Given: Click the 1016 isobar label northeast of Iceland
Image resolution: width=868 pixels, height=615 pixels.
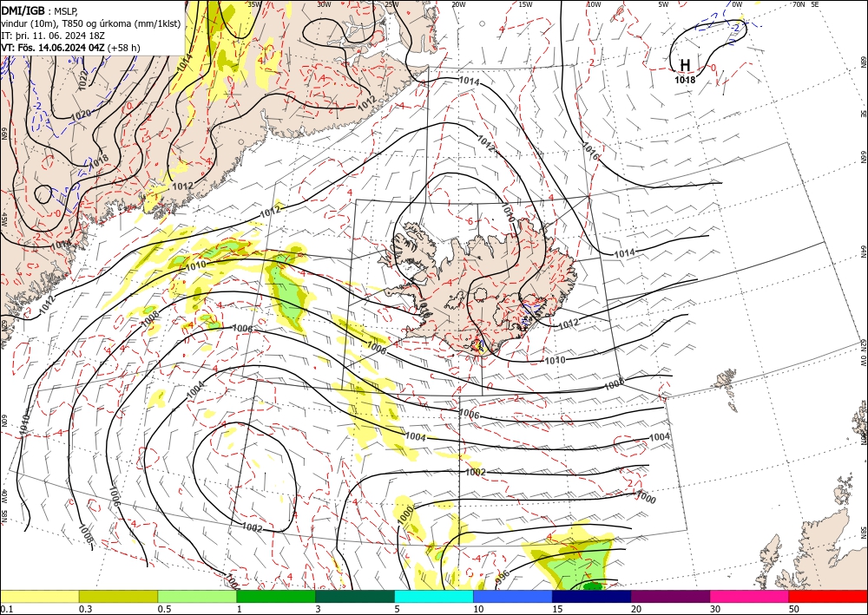Looking at the screenshot, I should [x=590, y=151].
